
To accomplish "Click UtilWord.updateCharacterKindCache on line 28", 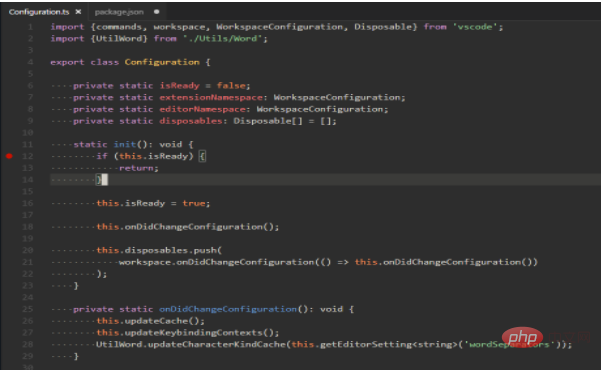I will pyautogui.click(x=191, y=344).
